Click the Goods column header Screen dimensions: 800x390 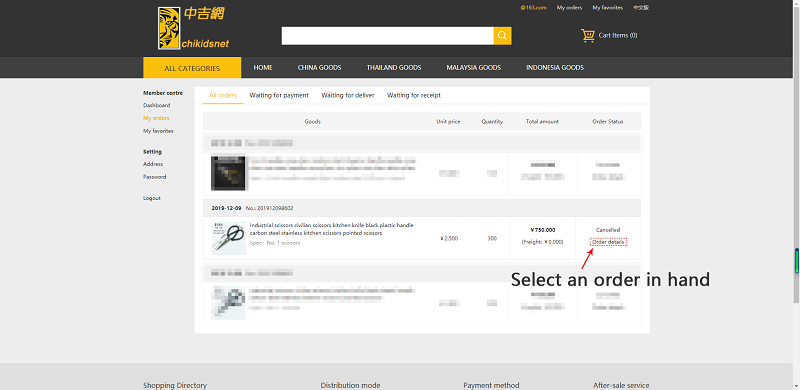point(313,121)
